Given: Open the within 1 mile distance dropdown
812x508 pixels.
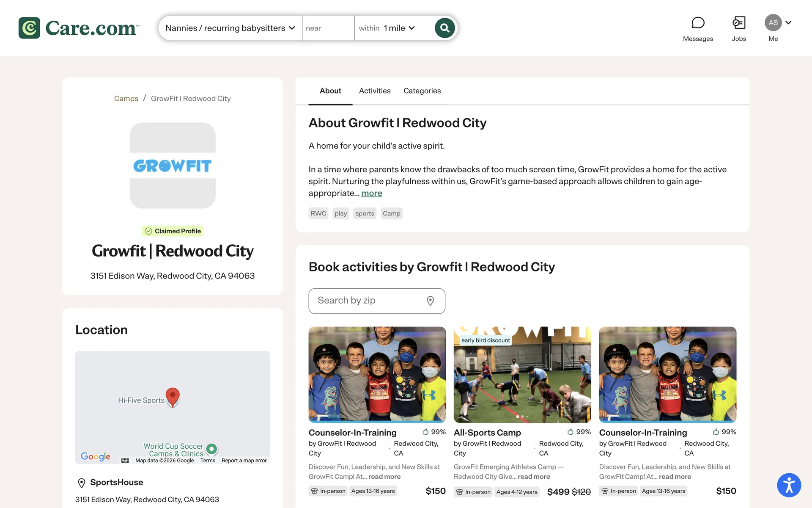Looking at the screenshot, I should pyautogui.click(x=387, y=28).
